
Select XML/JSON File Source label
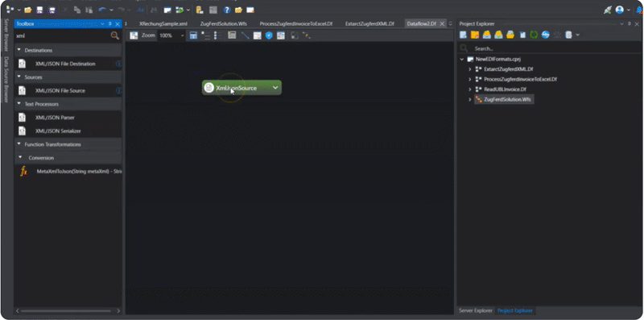coord(60,90)
